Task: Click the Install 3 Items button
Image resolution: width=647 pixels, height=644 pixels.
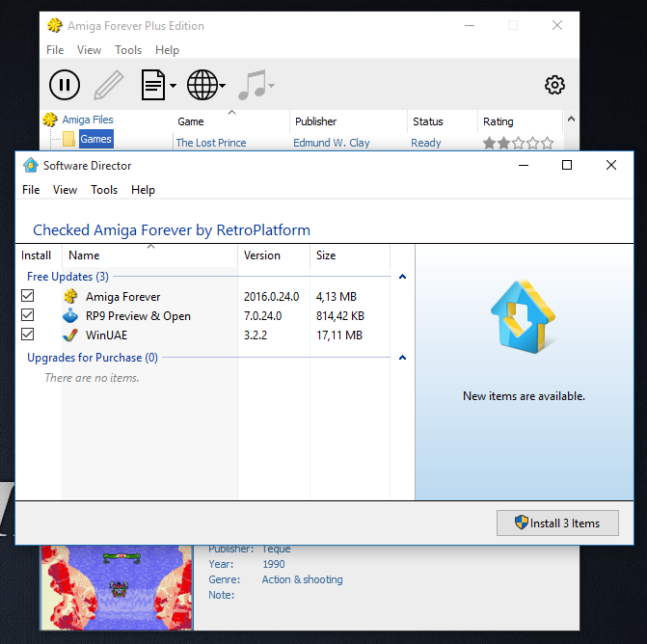Action: (x=557, y=523)
